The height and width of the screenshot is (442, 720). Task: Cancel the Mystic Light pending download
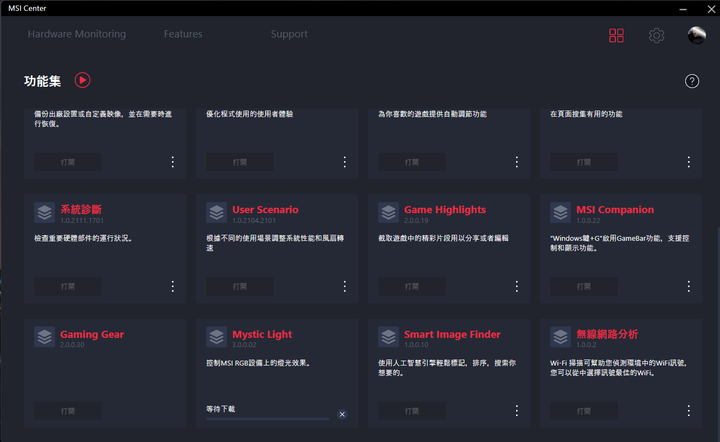[x=342, y=414]
